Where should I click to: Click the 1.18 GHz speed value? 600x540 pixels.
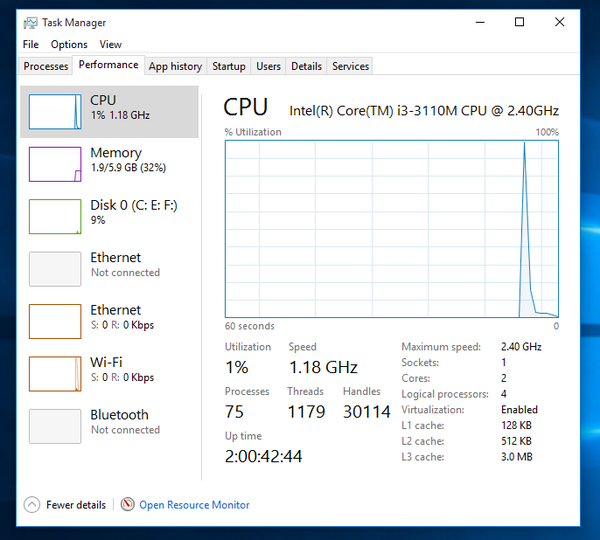point(323,367)
